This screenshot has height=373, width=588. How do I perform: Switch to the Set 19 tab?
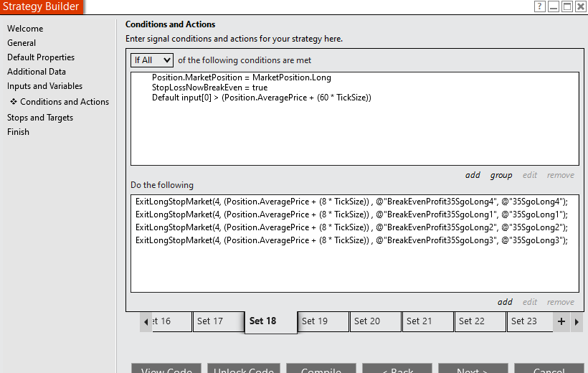click(323, 321)
